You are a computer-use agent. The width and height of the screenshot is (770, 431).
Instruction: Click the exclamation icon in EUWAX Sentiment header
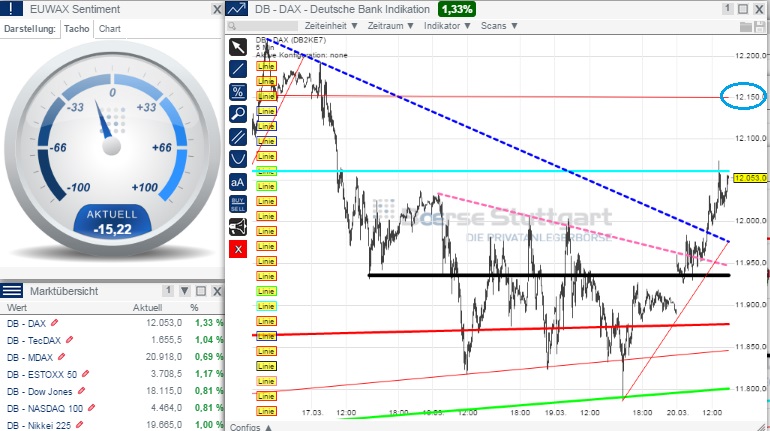tap(11, 8)
